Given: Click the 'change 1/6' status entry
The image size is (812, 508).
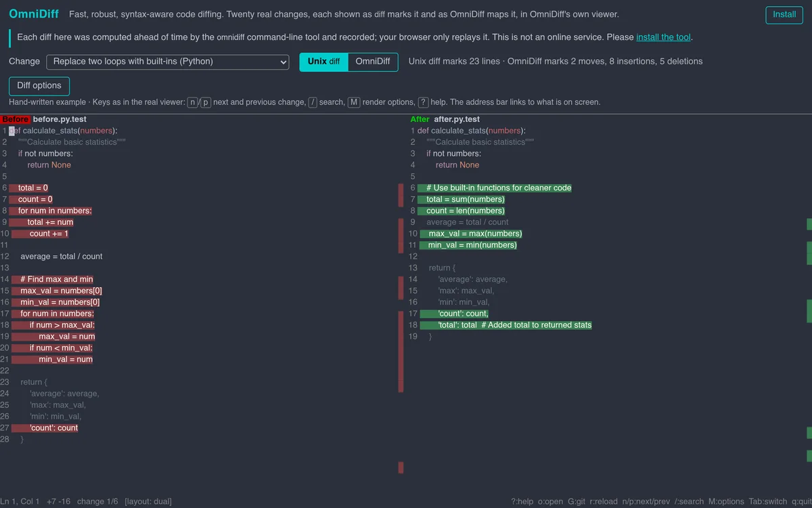Looking at the screenshot, I should 97,501.
